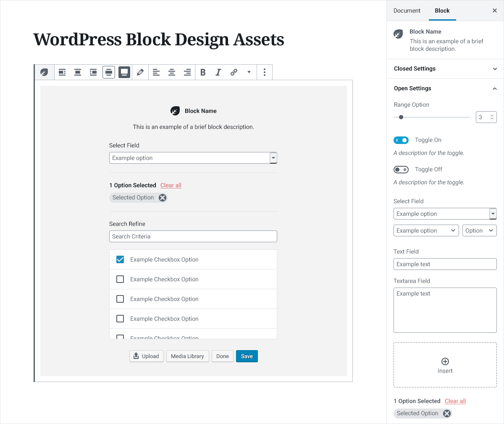
Task: Disable the Toggle On switch
Action: pyautogui.click(x=401, y=140)
